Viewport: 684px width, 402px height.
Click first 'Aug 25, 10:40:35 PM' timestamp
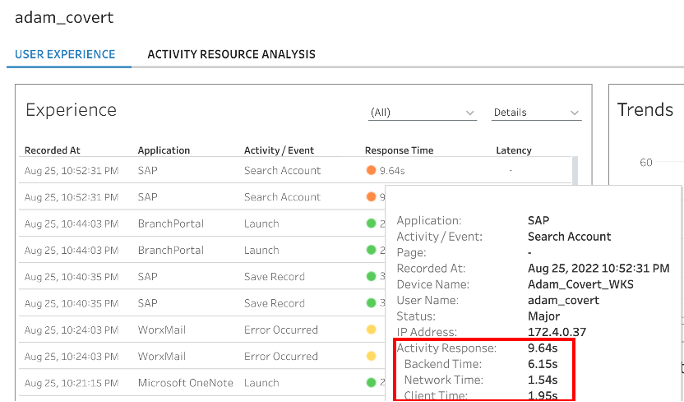point(72,276)
